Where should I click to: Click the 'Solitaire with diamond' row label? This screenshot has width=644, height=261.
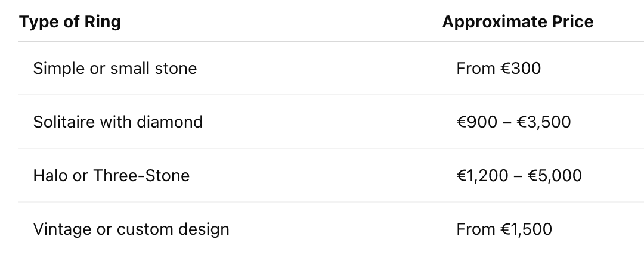(118, 122)
